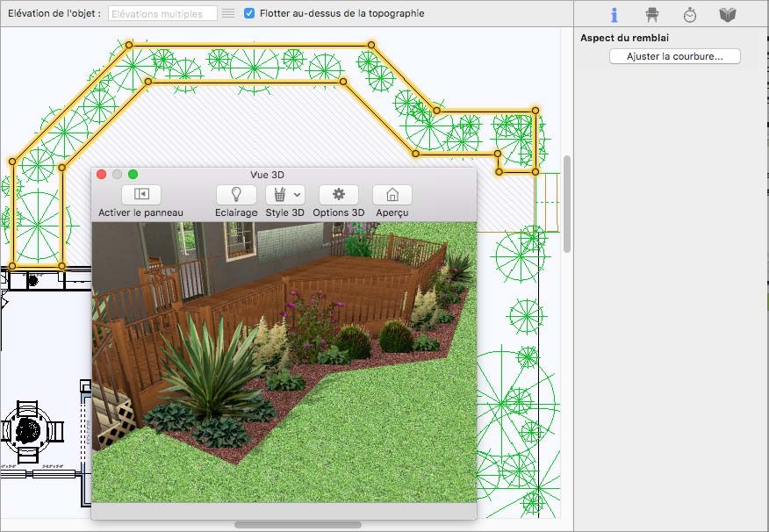The image size is (769, 532).
Task: Open the stopwatch inspector tab
Action: (690, 15)
